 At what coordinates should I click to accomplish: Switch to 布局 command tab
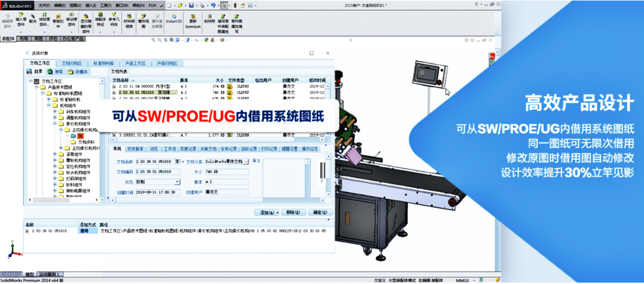(x=24, y=39)
